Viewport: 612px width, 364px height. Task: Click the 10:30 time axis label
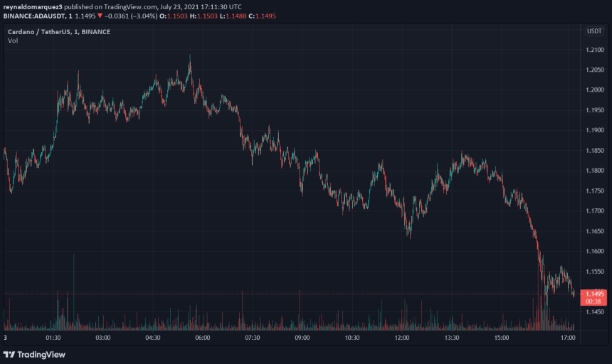[352, 338]
